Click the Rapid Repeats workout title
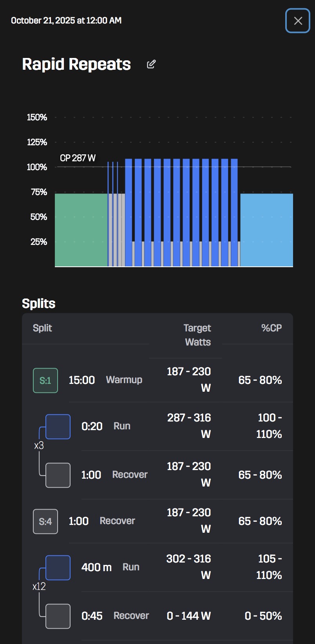This screenshot has width=315, height=644. point(76,64)
